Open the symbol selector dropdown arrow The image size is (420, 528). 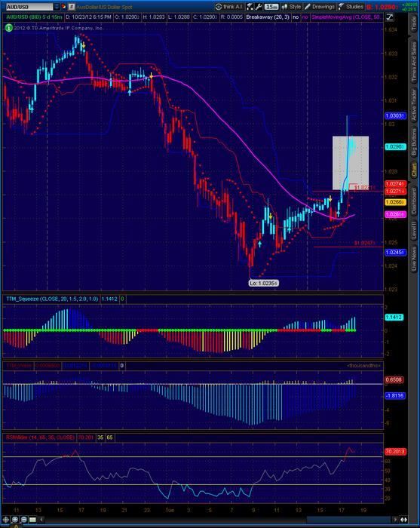coord(57,7)
